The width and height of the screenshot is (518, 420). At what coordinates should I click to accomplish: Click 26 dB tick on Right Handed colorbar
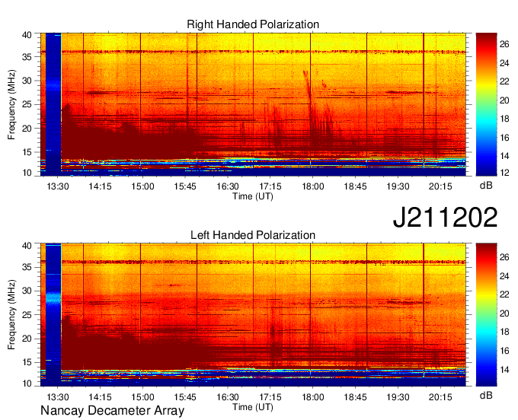click(x=504, y=44)
